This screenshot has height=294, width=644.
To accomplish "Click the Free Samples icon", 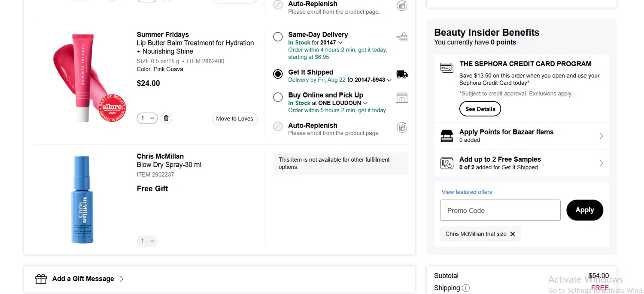I will tap(447, 163).
